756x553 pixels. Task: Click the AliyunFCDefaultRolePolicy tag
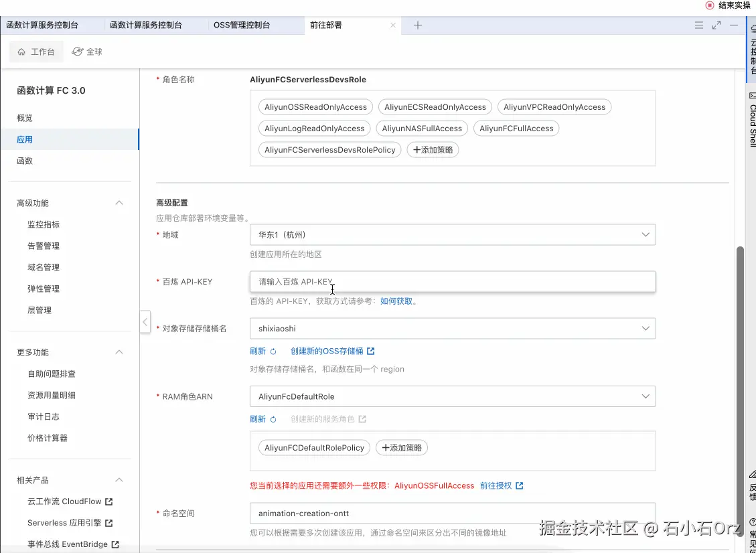(314, 448)
